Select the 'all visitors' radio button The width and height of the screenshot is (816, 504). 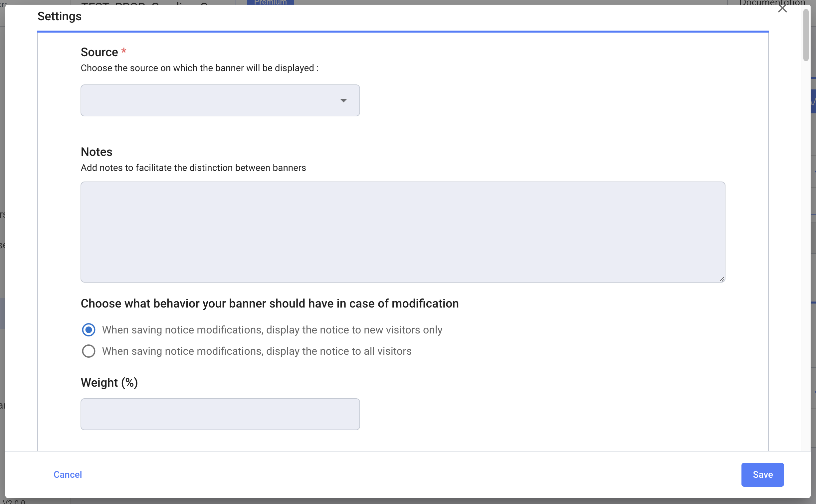89,351
